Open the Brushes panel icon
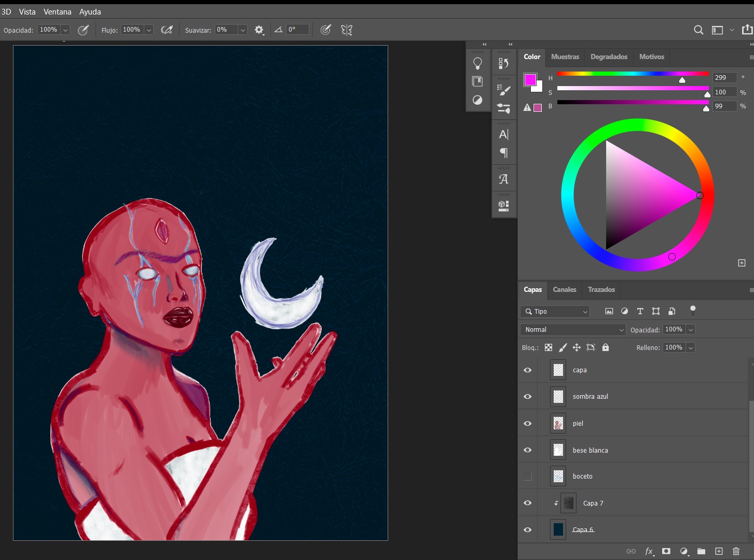 coord(503,90)
